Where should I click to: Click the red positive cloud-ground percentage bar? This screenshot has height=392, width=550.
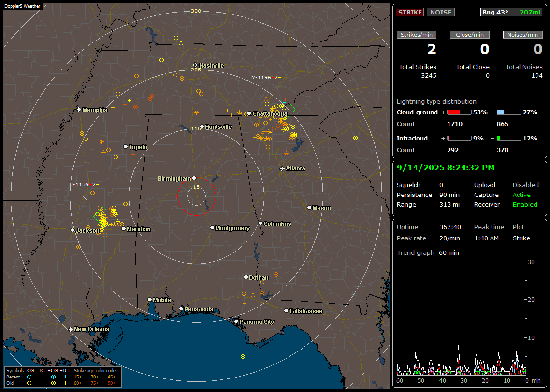point(459,112)
